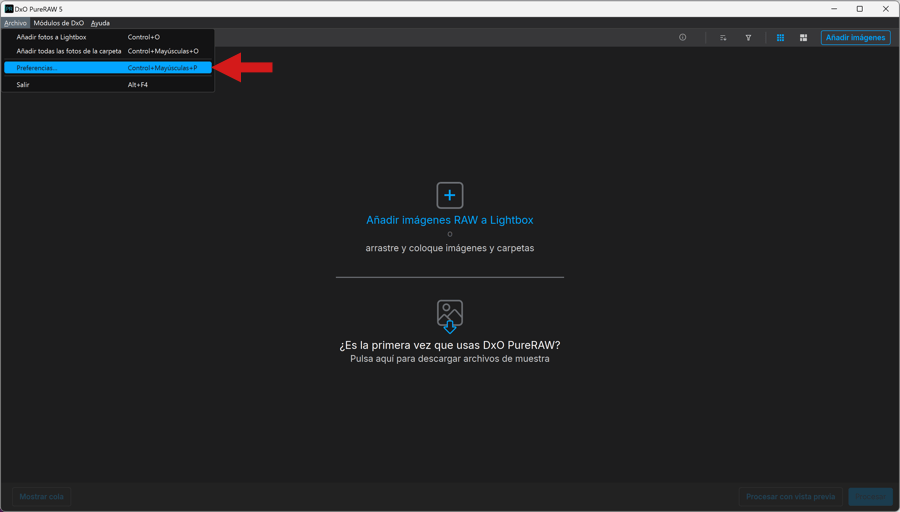Click the plus icon to add images
Image resolution: width=900 pixels, height=512 pixels.
[449, 195]
